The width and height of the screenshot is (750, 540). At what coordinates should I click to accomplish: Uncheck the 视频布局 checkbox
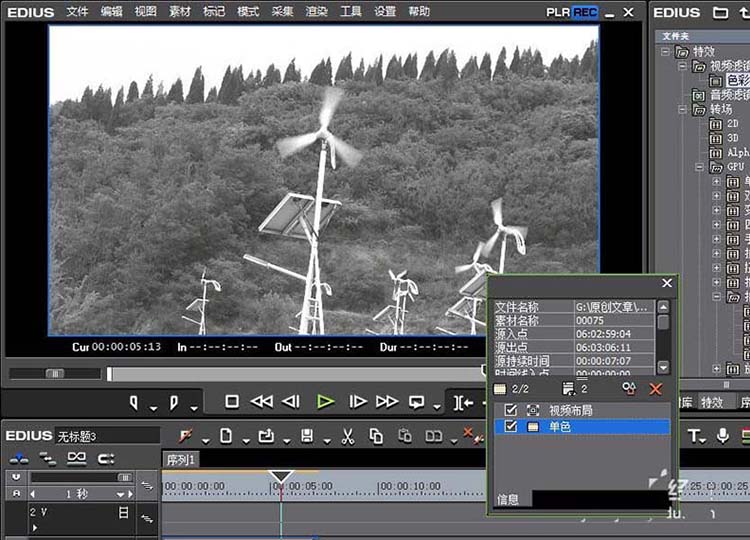510,410
